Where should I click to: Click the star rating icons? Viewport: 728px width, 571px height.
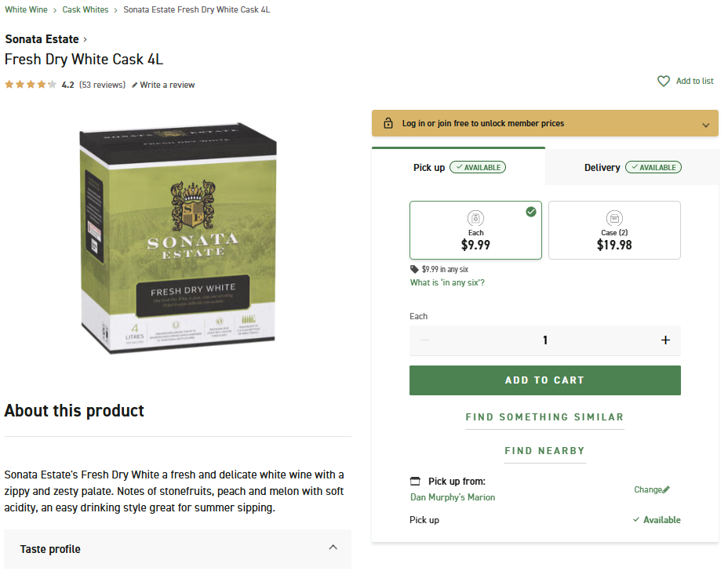point(31,85)
